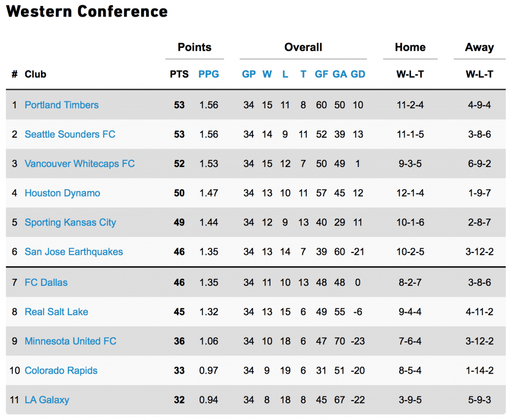The height and width of the screenshot is (420, 511).
Task: Open the FC Dallas club link
Action: [46, 282]
